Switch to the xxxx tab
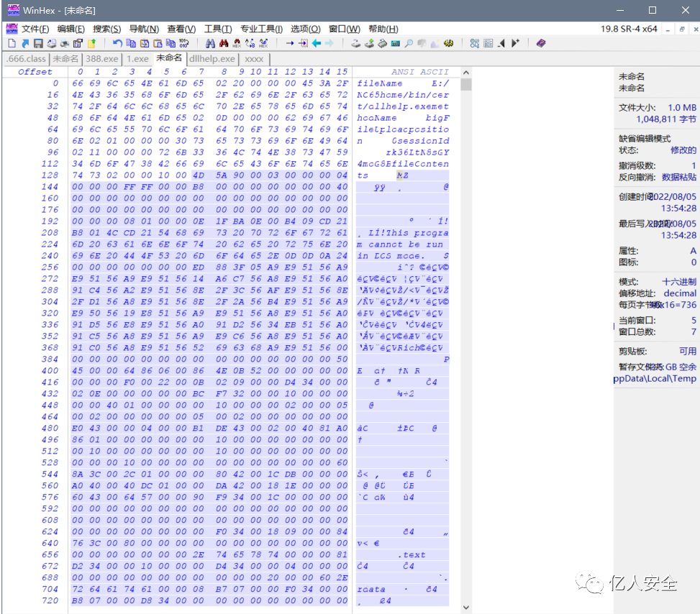This screenshot has width=700, height=614. coord(253,59)
